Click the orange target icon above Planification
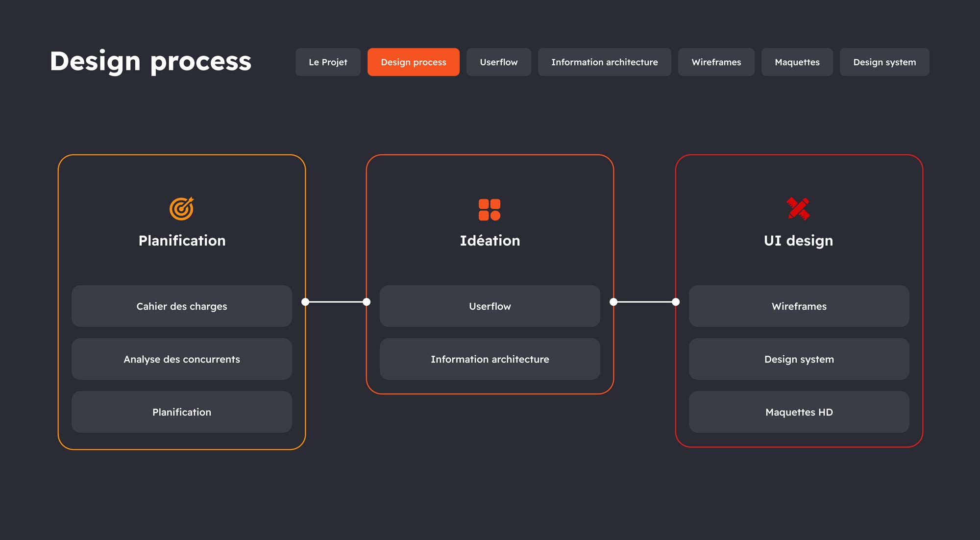 pos(182,209)
